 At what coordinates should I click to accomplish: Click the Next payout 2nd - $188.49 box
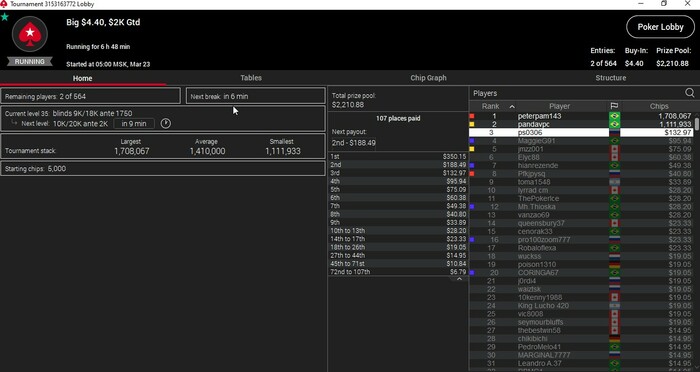tap(353, 143)
